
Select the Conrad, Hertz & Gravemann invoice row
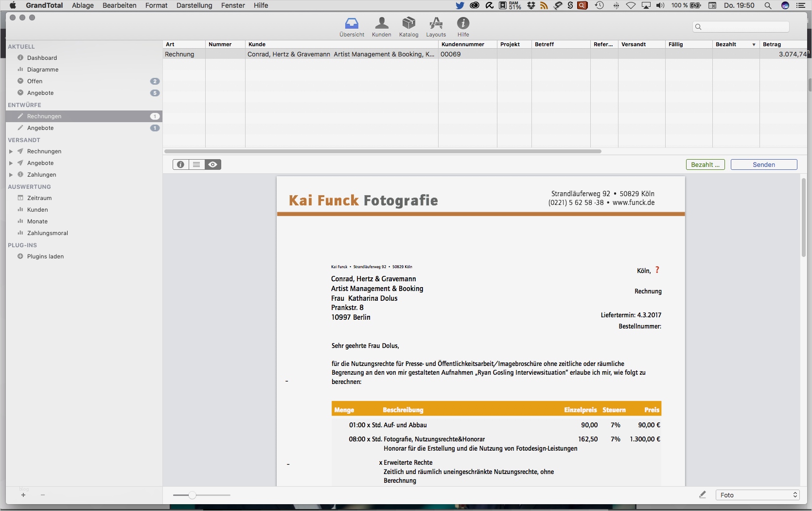[485, 54]
